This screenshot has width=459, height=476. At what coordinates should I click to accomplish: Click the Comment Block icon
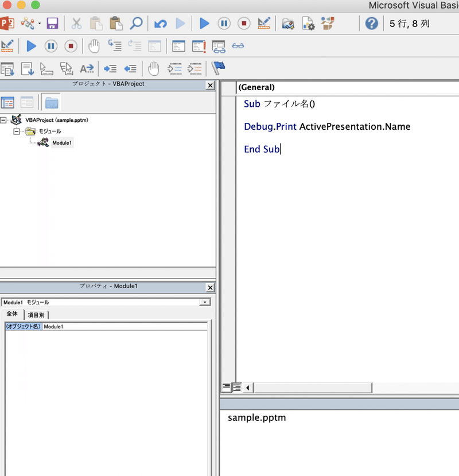pyautogui.click(x=174, y=68)
